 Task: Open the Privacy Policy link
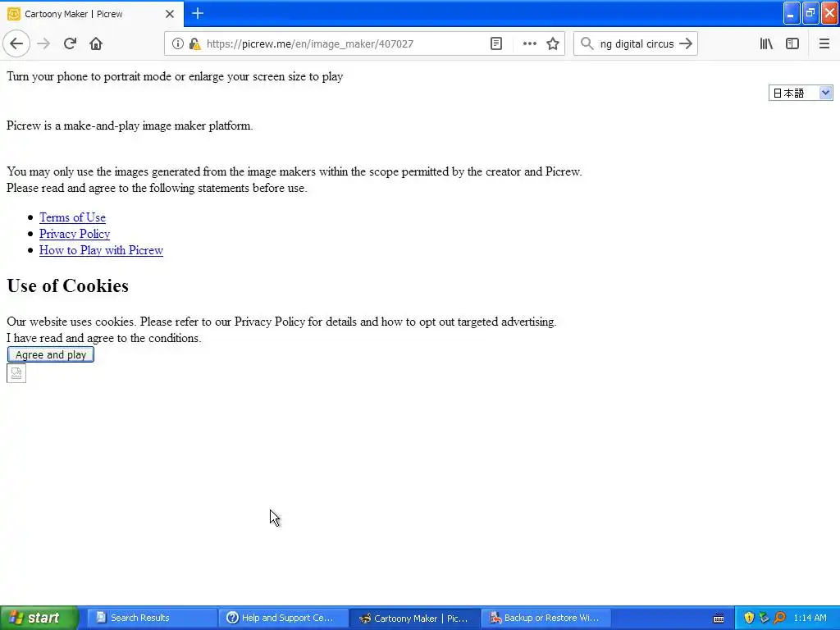tap(75, 234)
